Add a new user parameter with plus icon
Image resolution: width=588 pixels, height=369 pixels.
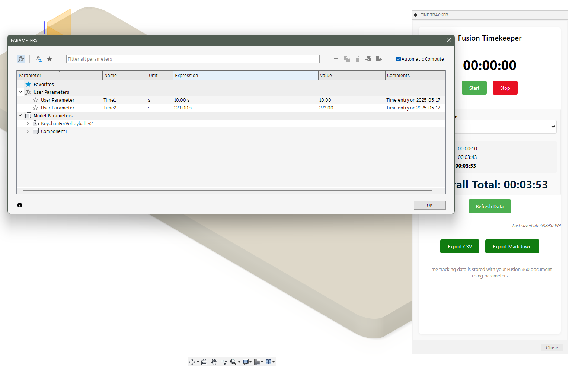coord(336,59)
